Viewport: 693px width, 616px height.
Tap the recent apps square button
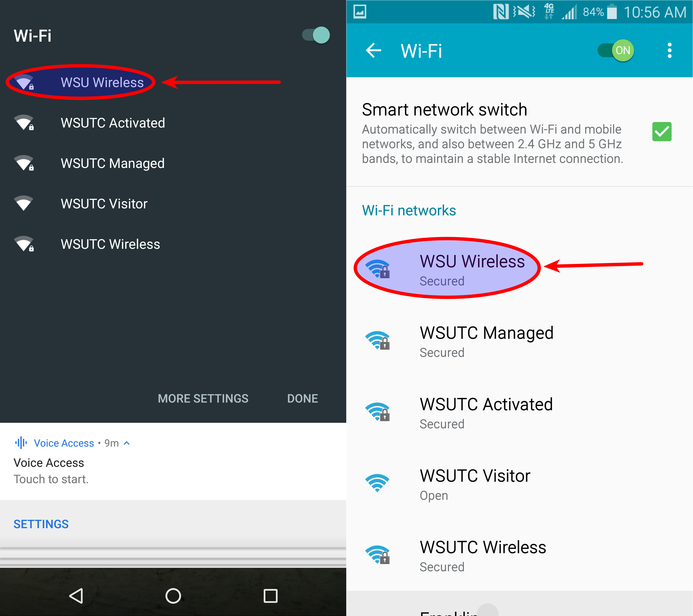pyautogui.click(x=271, y=595)
